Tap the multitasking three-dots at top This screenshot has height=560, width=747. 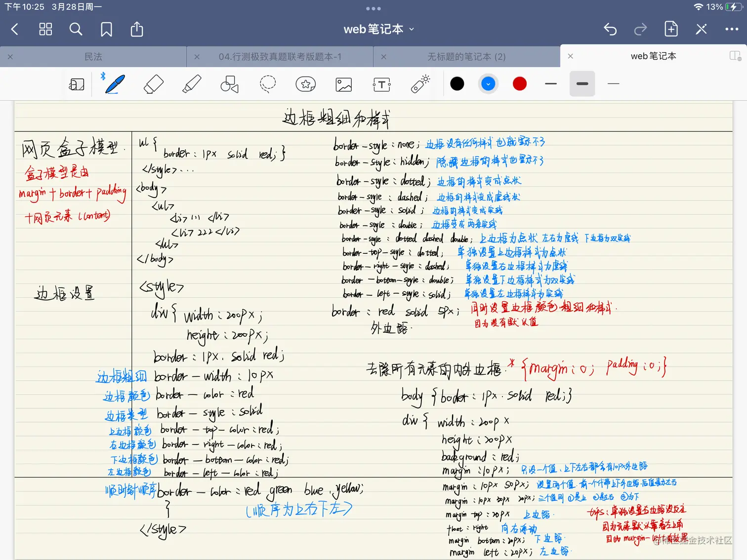pyautogui.click(x=373, y=8)
